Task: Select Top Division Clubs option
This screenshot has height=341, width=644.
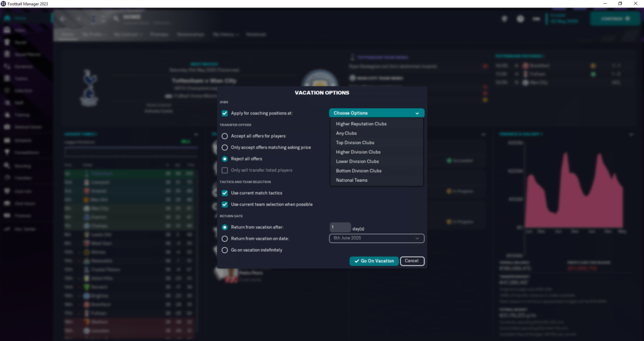Action: pyautogui.click(x=355, y=143)
